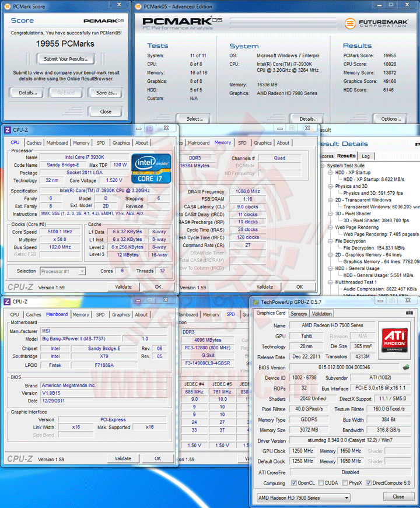Click the ATI Radeon logo in GPU-Z
This screenshot has width=420, height=508.
(394, 340)
